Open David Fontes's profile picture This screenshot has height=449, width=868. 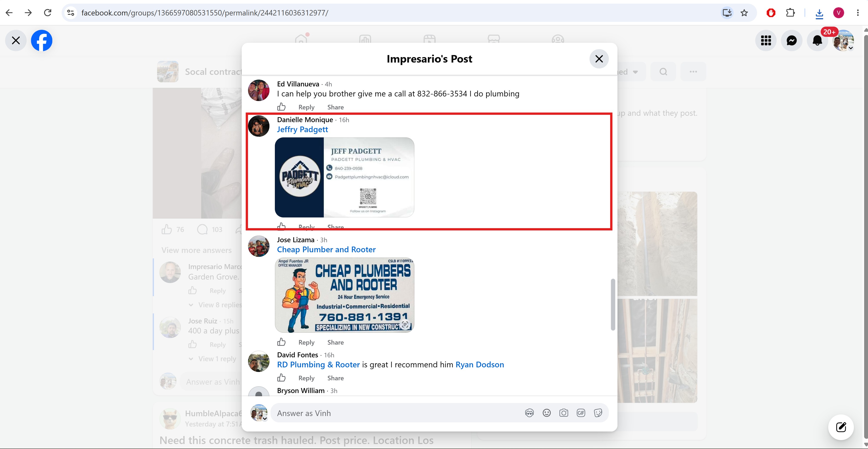point(259,361)
